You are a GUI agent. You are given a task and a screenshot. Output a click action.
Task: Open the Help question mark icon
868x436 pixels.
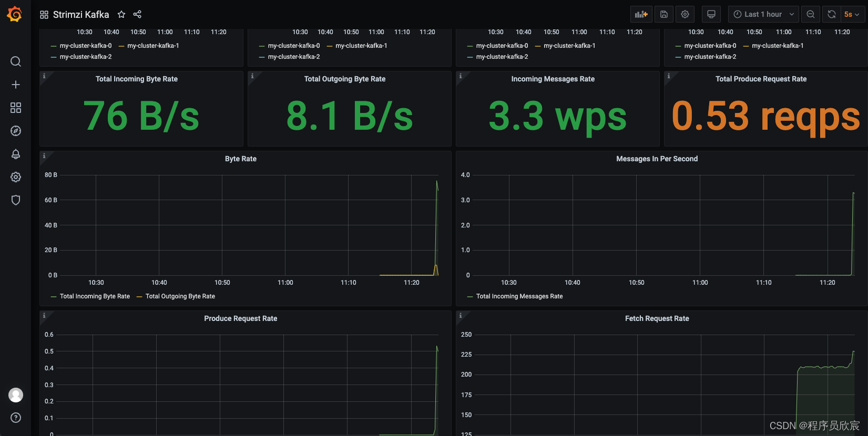coord(16,418)
